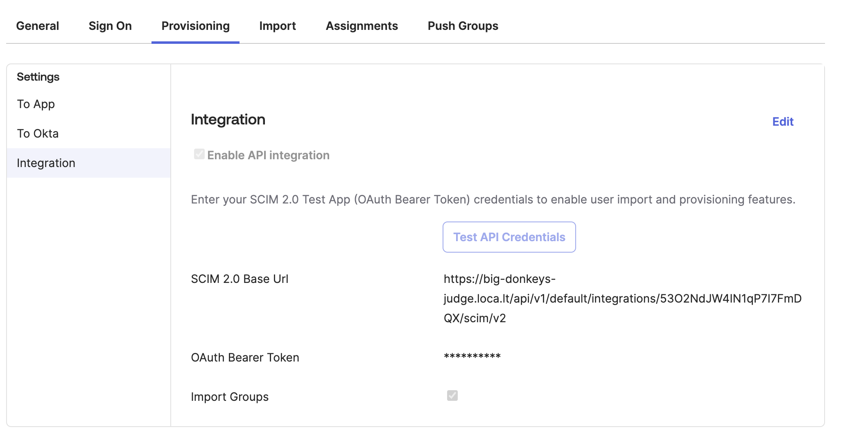Click the Integration section heading
Screen dimensions: 868x443
pyautogui.click(x=228, y=120)
